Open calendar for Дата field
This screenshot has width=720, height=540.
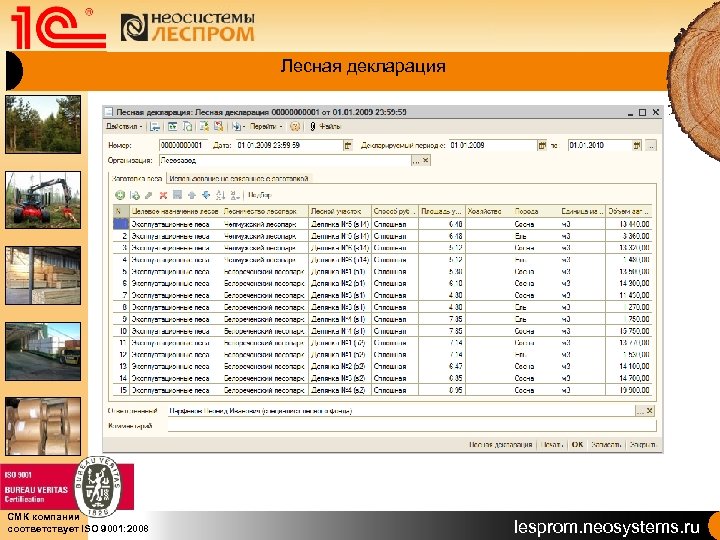(348, 146)
